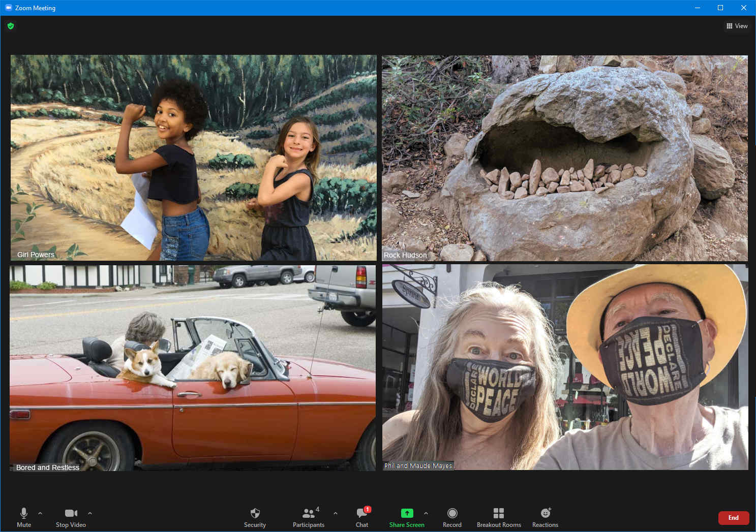Open the Chat panel

pyautogui.click(x=362, y=517)
